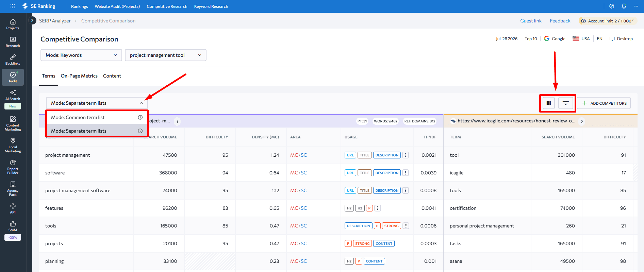Open the Mode: Keywords dropdown
The width and height of the screenshot is (644, 272).
(x=81, y=55)
